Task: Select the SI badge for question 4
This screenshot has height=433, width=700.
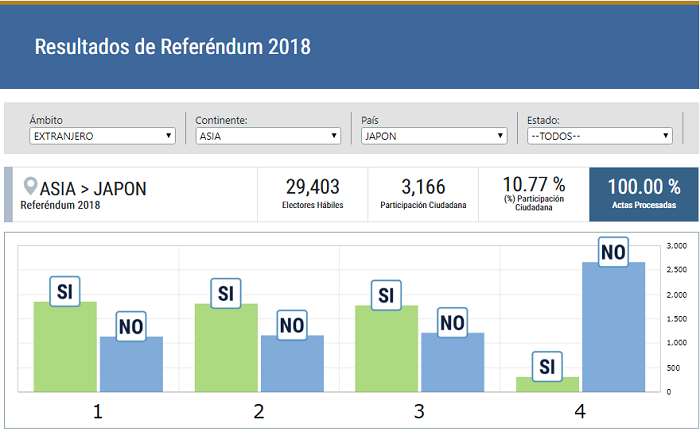Action: click(547, 366)
